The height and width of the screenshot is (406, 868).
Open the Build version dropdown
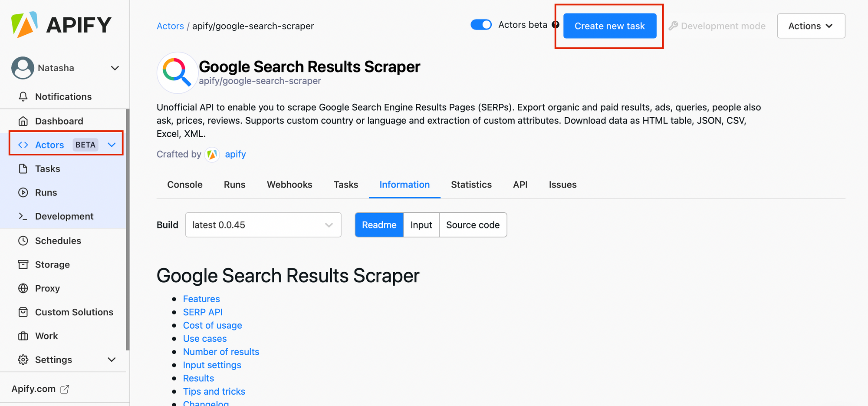coord(263,225)
